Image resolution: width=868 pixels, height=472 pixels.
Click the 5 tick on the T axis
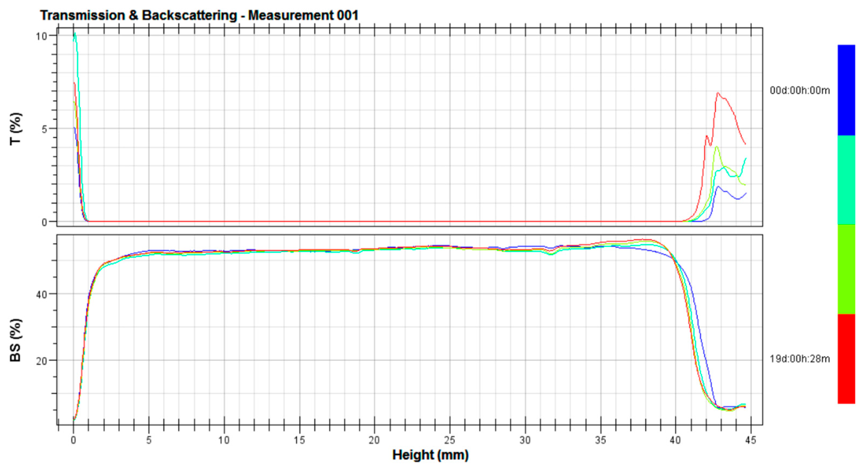(x=44, y=129)
